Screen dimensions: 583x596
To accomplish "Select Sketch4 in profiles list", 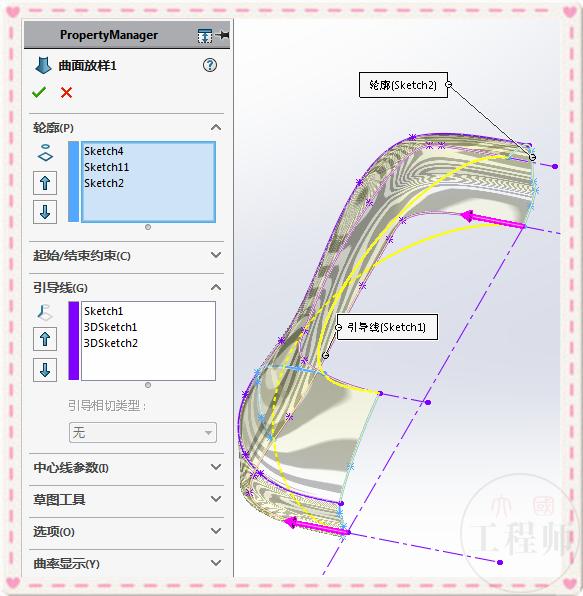I will pos(104,151).
